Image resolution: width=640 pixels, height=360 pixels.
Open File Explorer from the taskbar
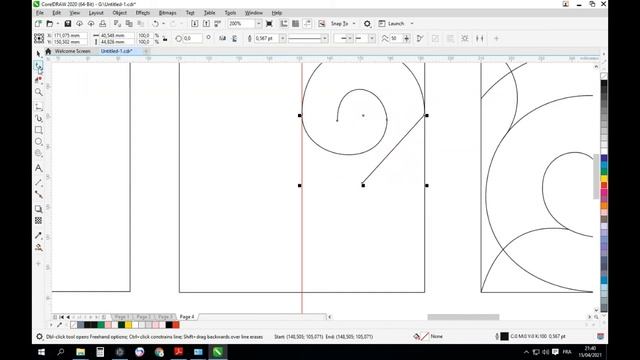pyautogui.click(x=80, y=352)
